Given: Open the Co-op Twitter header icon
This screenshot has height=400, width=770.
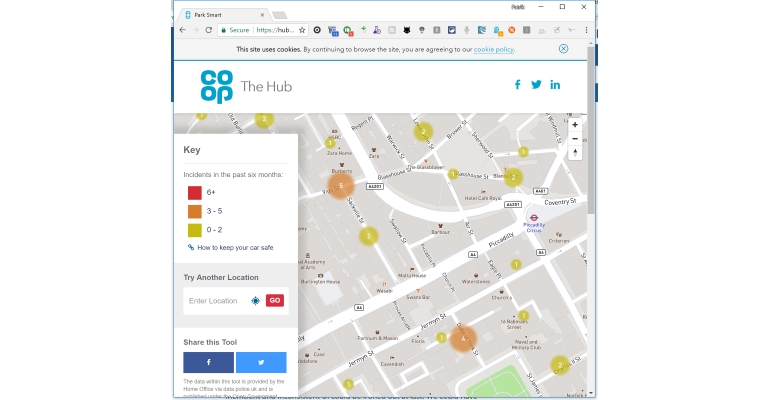Looking at the screenshot, I should (536, 84).
